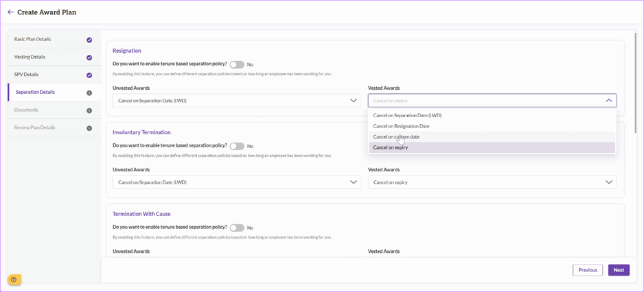This screenshot has height=292, width=644.
Task: Click the status icon next to Documents
Action: [89, 111]
